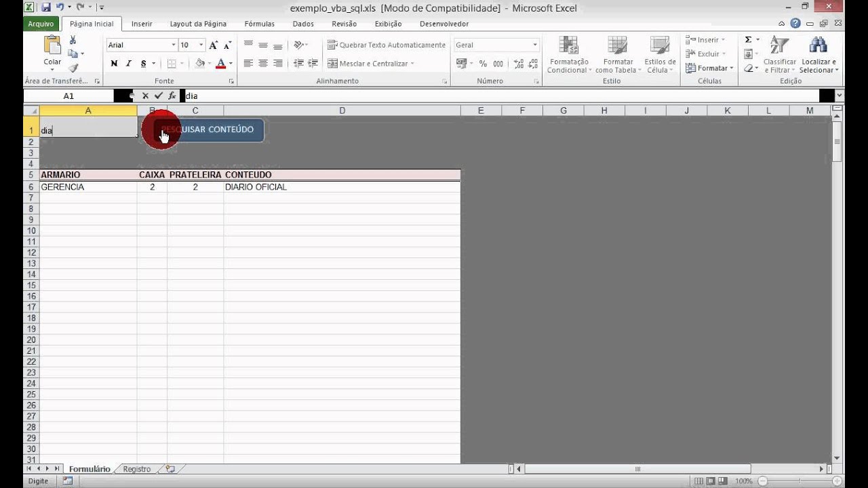Click the Excel Help question mark icon

(795, 23)
